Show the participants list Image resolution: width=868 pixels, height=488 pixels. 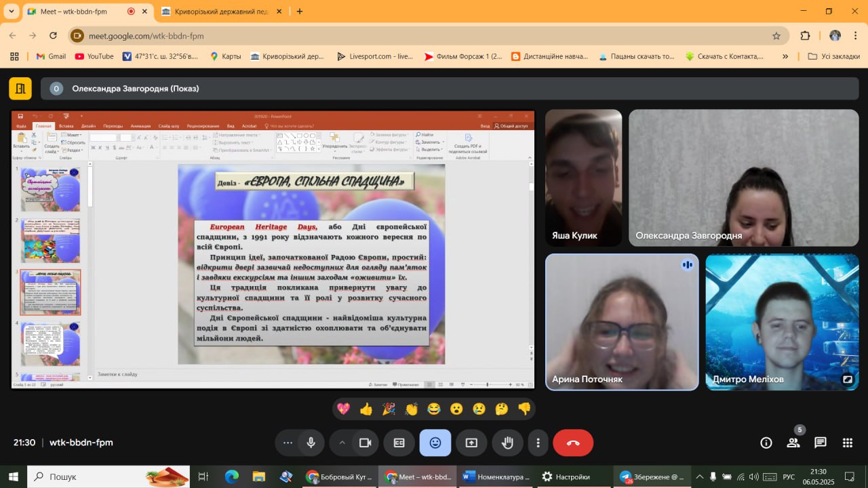793,443
